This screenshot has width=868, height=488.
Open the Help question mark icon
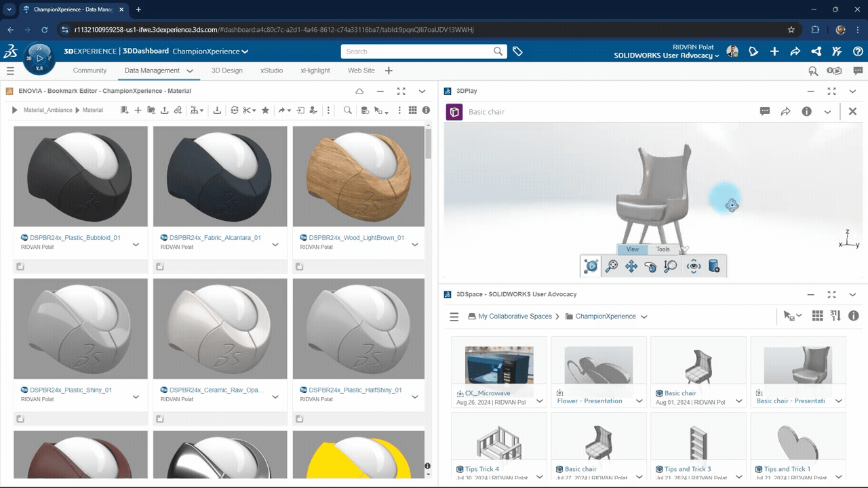pyautogui.click(x=858, y=52)
